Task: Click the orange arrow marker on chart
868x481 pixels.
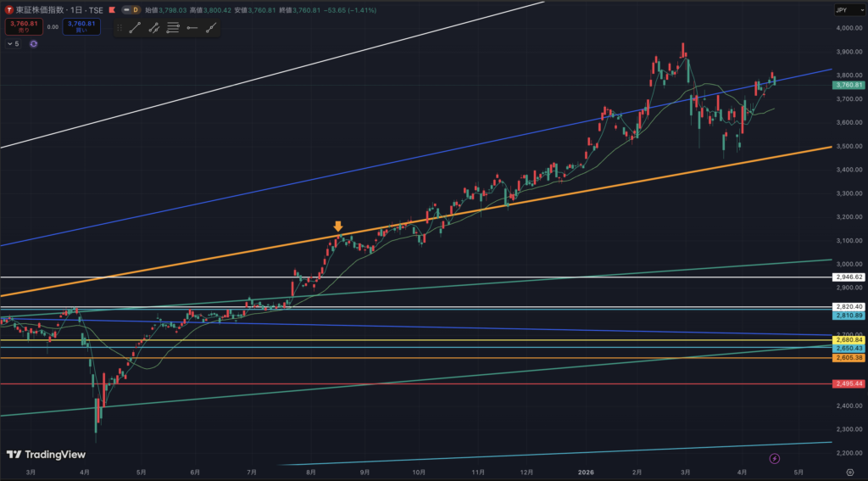Action: 337,227
